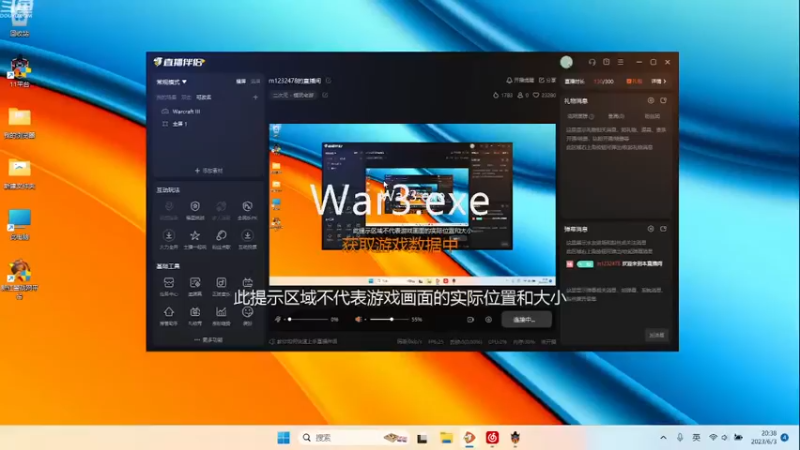Select the 礼物 tab in right panel
The width and height of the screenshot is (800, 450).
pos(634,82)
